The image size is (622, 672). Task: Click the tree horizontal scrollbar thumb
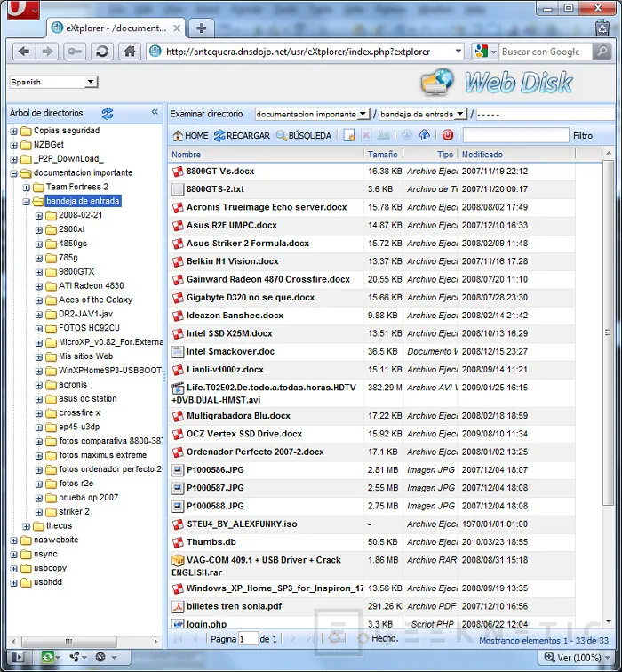tap(68, 642)
